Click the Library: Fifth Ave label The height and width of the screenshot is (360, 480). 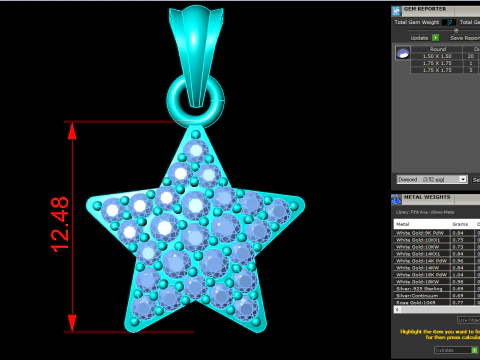425,212
